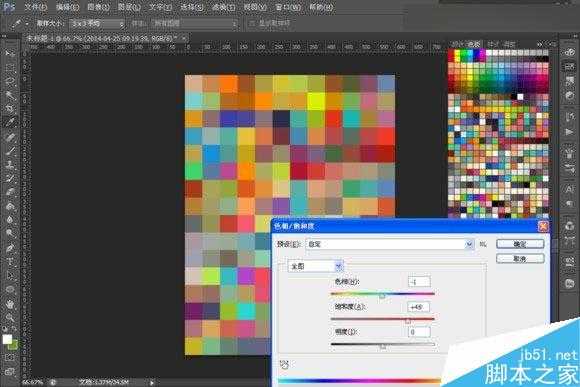Click the background color swatch in toolbox
Viewport: 580px width, 387px height.
pos(13,346)
